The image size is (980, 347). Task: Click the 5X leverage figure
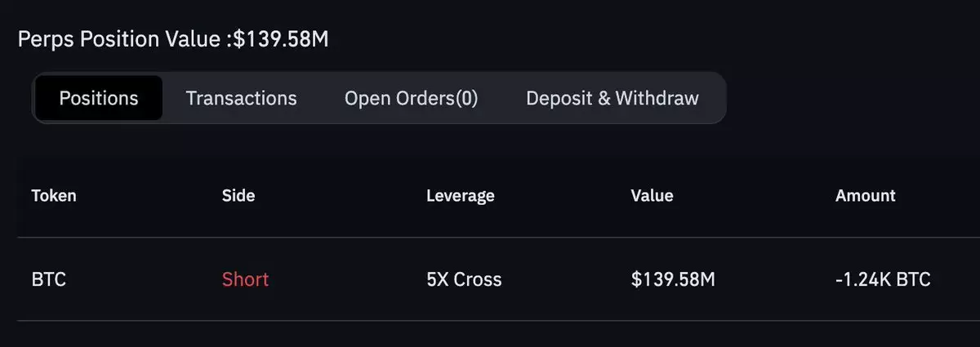437,280
